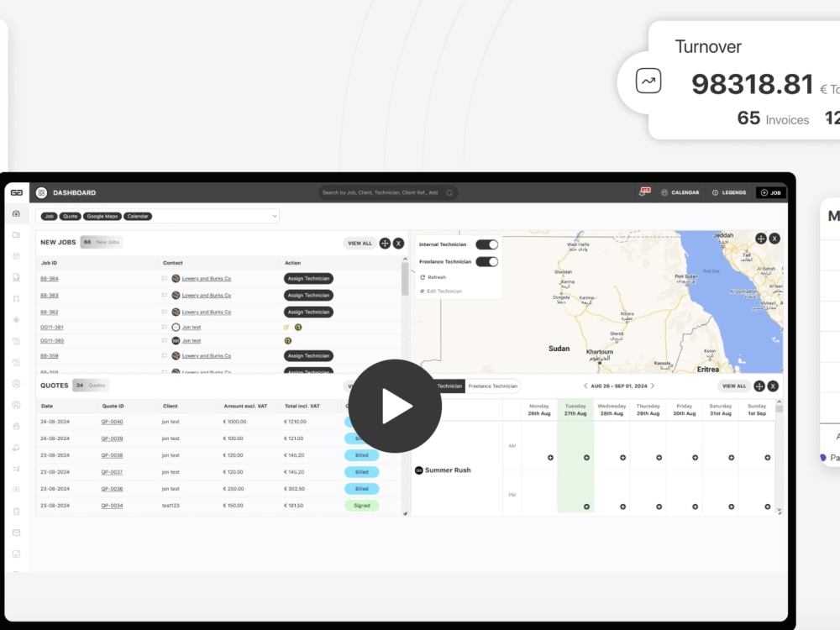Click View All in New Jobs
840x630 pixels.
tap(360, 244)
